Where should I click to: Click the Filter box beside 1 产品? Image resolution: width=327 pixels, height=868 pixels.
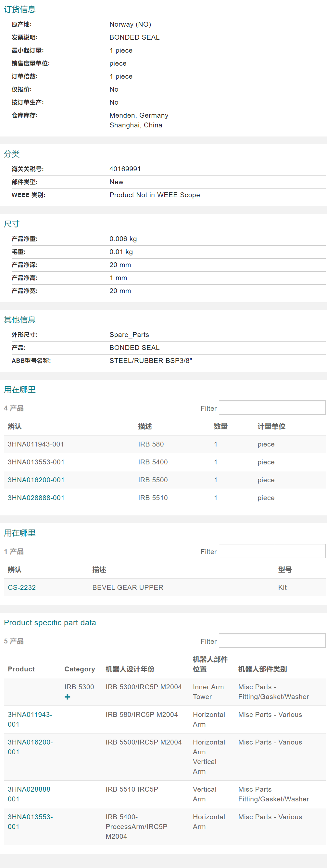point(272,551)
